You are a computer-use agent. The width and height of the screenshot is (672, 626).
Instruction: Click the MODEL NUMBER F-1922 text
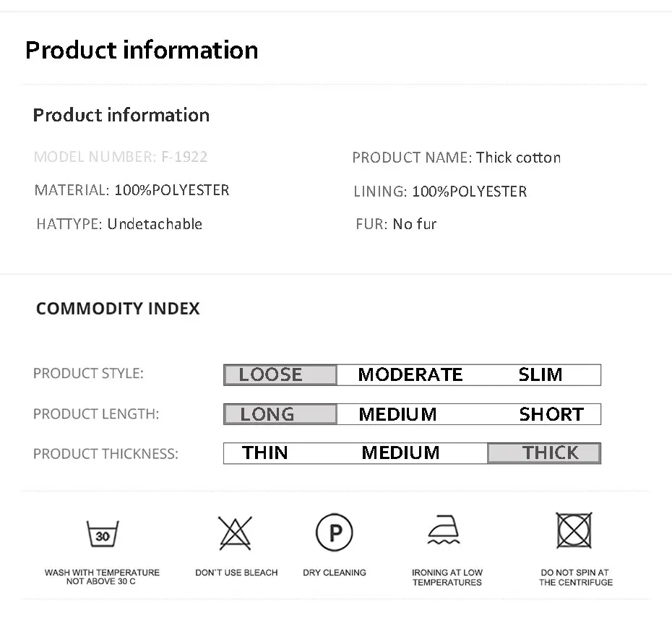coord(121,157)
